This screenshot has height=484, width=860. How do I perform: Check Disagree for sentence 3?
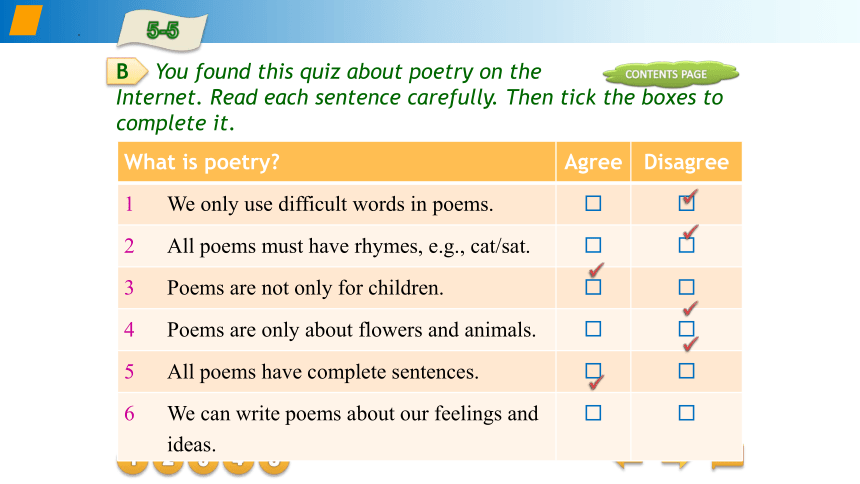(x=686, y=287)
